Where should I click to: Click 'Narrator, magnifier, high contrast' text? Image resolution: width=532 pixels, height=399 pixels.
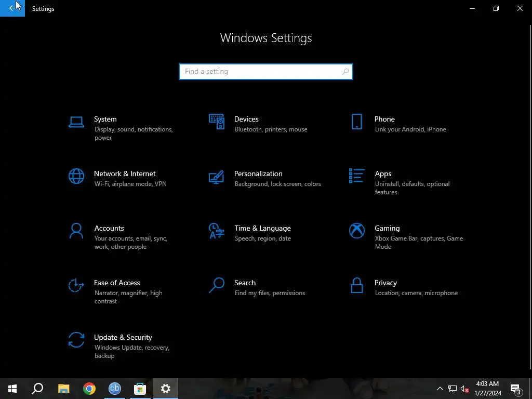pos(128,297)
